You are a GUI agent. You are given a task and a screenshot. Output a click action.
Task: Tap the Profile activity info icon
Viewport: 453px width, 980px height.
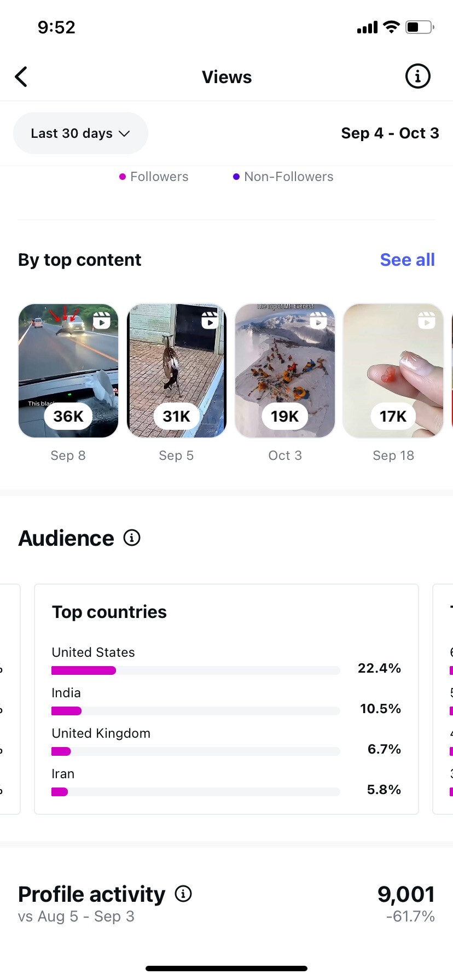point(183,894)
